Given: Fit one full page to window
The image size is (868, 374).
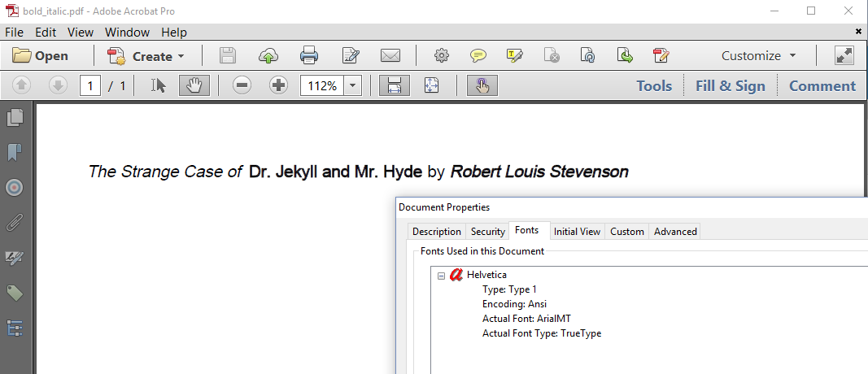Looking at the screenshot, I should pos(431,85).
